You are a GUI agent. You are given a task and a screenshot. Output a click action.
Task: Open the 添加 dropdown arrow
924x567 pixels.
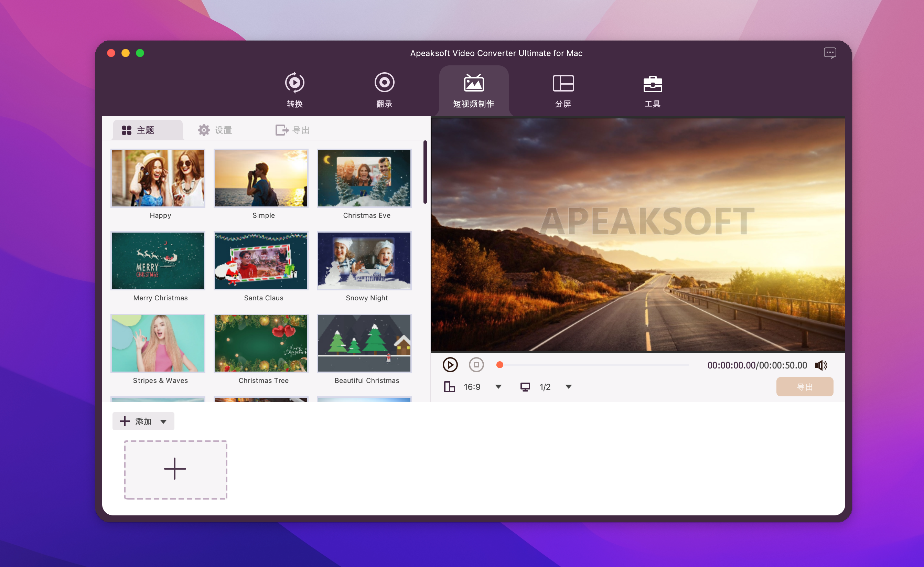163,421
